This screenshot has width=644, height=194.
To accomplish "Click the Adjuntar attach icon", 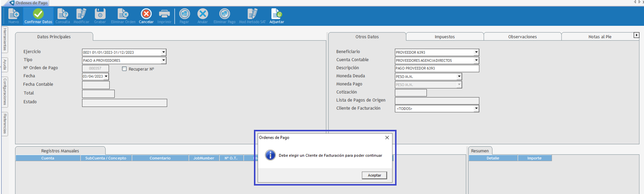I will (276, 14).
